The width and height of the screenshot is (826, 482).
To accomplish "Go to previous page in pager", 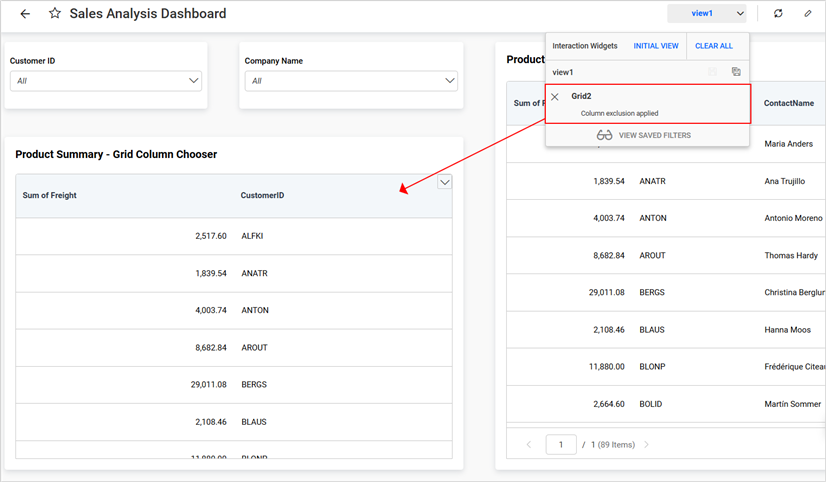I will click(529, 444).
